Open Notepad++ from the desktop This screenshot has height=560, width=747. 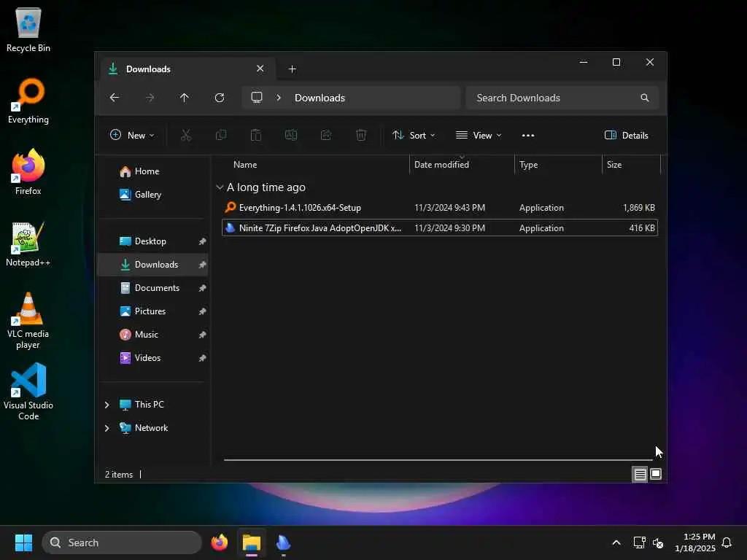tap(28, 244)
